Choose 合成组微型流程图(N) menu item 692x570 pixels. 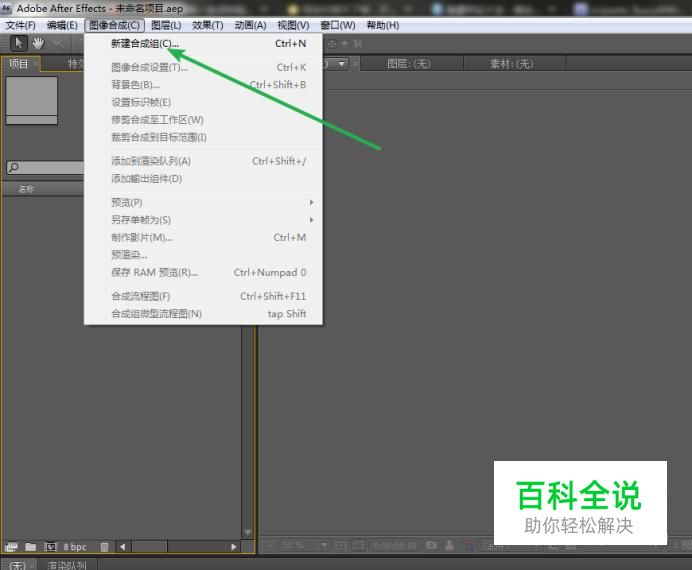coord(205,314)
